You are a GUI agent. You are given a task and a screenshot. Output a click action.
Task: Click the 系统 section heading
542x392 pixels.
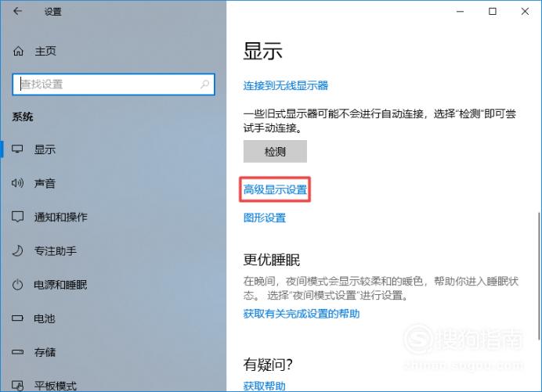(23, 117)
